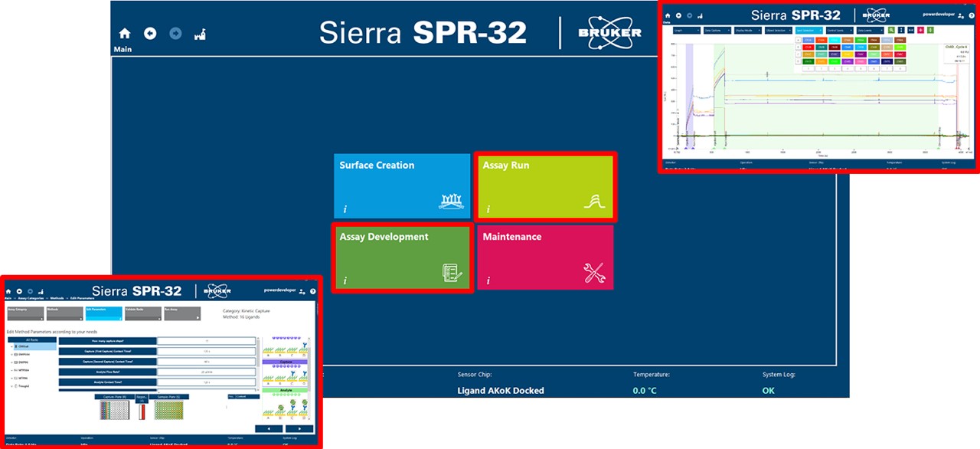Toggle column 1 in the spot selection grid
This screenshot has width=980, height=449.
coord(807,68)
